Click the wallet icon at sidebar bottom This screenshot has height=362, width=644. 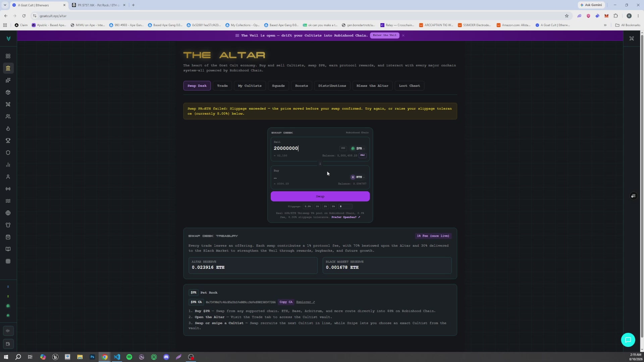[8, 344]
